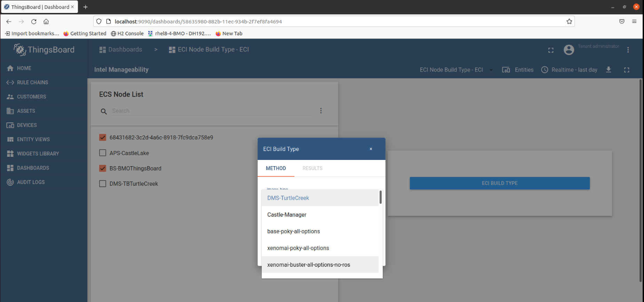Click the ECS Node List search icon
This screenshot has width=644, height=302.
pyautogui.click(x=104, y=111)
